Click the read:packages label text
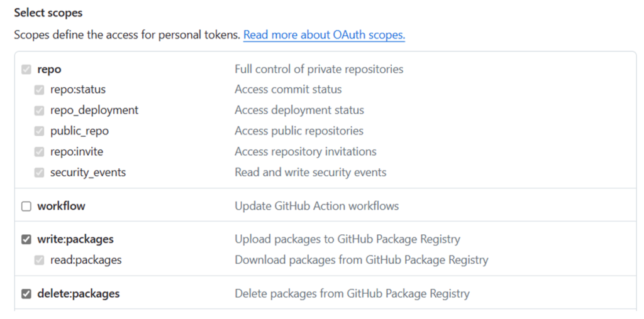The height and width of the screenshot is (319, 644). 86,260
